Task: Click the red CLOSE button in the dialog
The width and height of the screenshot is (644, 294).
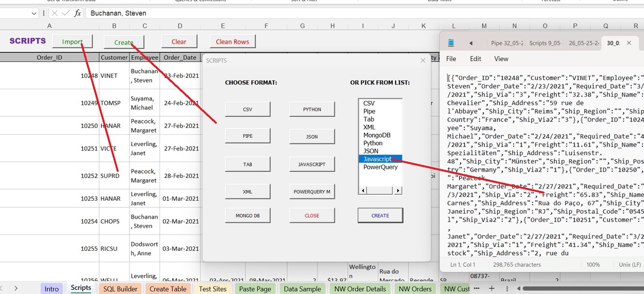Action: [x=312, y=215]
